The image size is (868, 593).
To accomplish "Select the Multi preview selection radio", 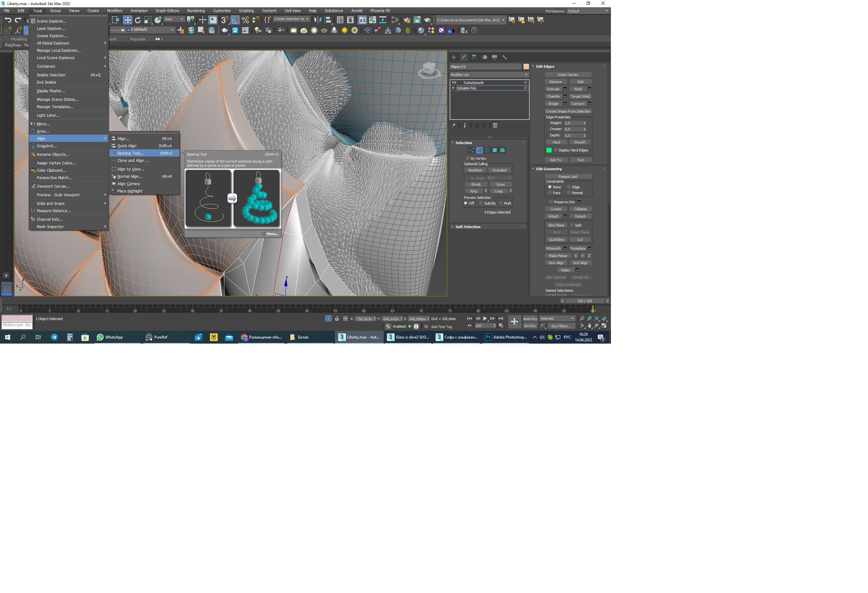I will [x=500, y=203].
